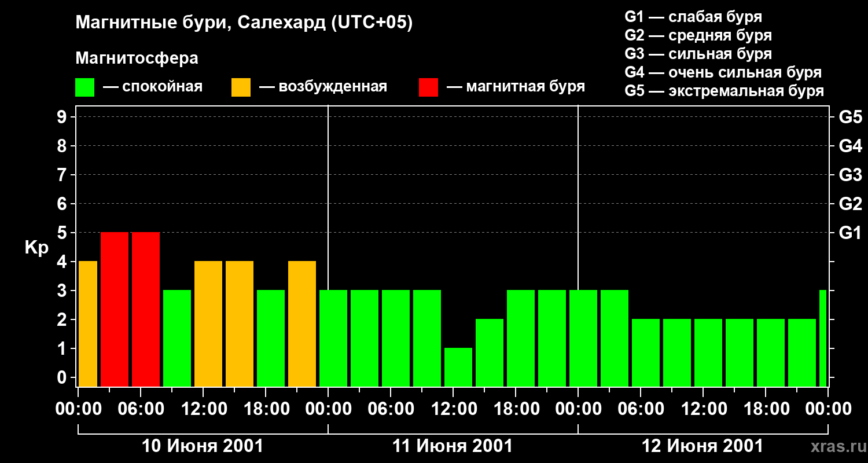Click the '18:00' time label for 12 Июня
Viewport: 868px width, 463px height.
point(766,409)
